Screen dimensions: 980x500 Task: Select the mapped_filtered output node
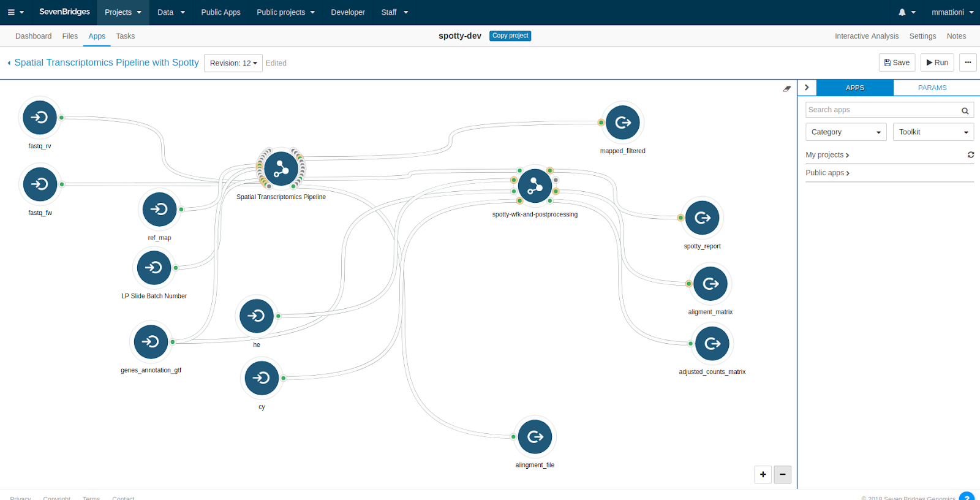click(x=623, y=123)
